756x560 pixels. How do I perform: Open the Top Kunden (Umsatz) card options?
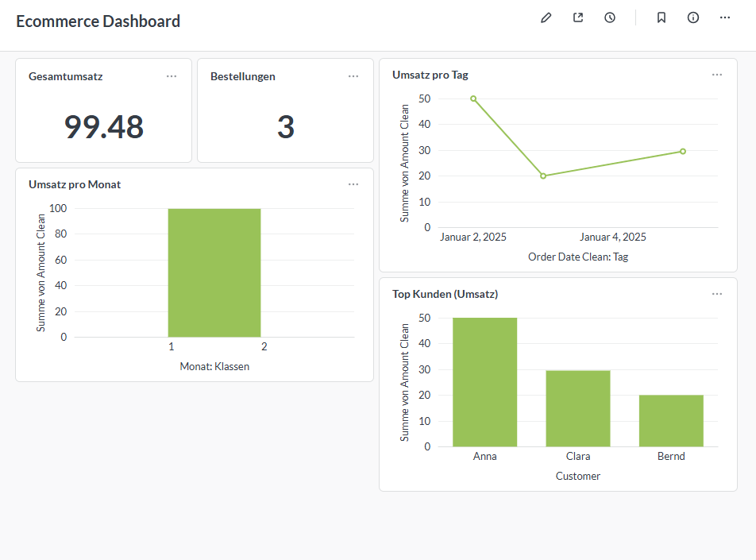click(717, 294)
